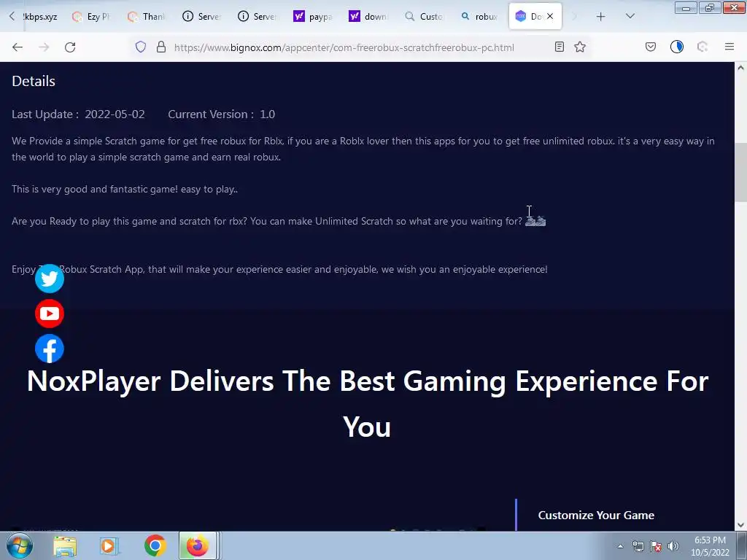
Task: Switch to the second Server tab
Action: 257,17
